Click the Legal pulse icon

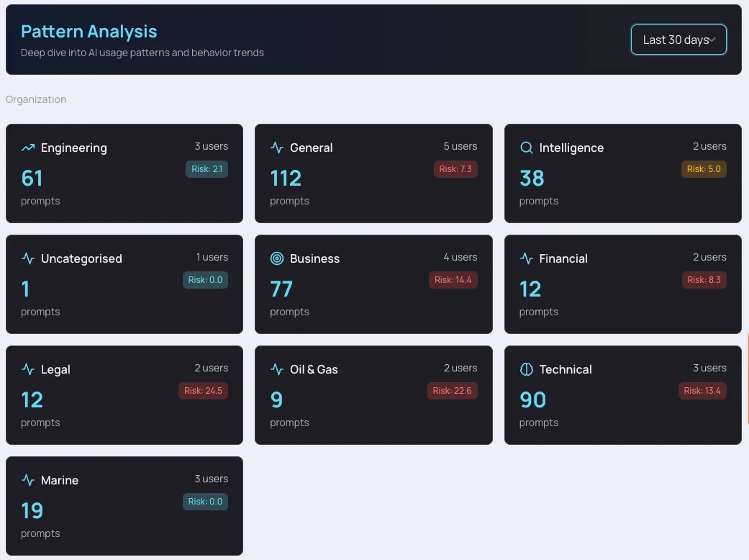[29, 369]
